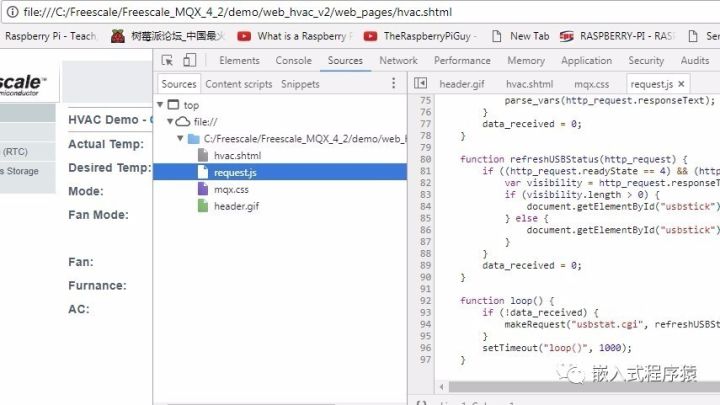Click the horizontal scrollbar left arrow
This screenshot has height=405, width=720.
tap(442, 387)
